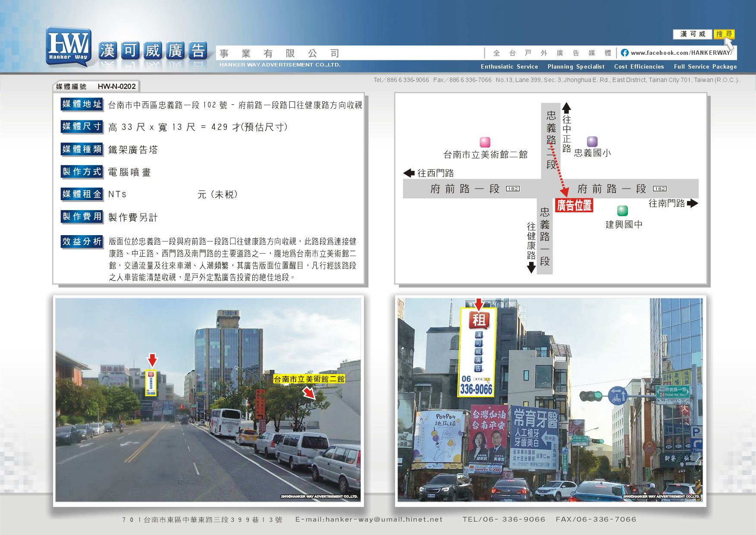Click the 媒體租金 label tag
This screenshot has height=535, width=756.
coord(82,194)
